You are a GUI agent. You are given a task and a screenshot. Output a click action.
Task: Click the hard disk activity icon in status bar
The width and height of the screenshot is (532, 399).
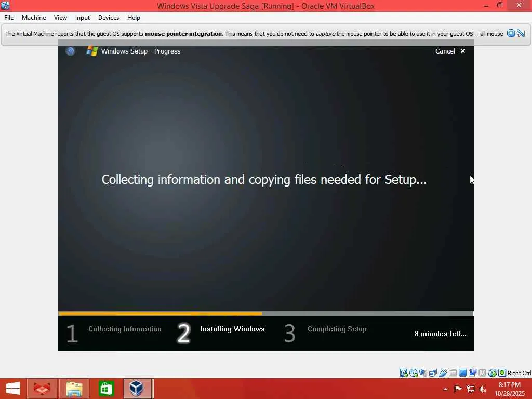(x=403, y=373)
